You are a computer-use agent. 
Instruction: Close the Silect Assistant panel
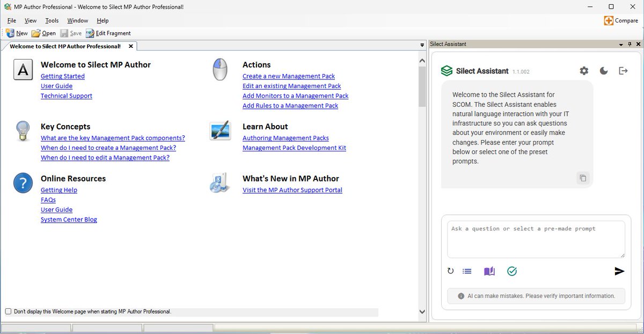click(638, 44)
